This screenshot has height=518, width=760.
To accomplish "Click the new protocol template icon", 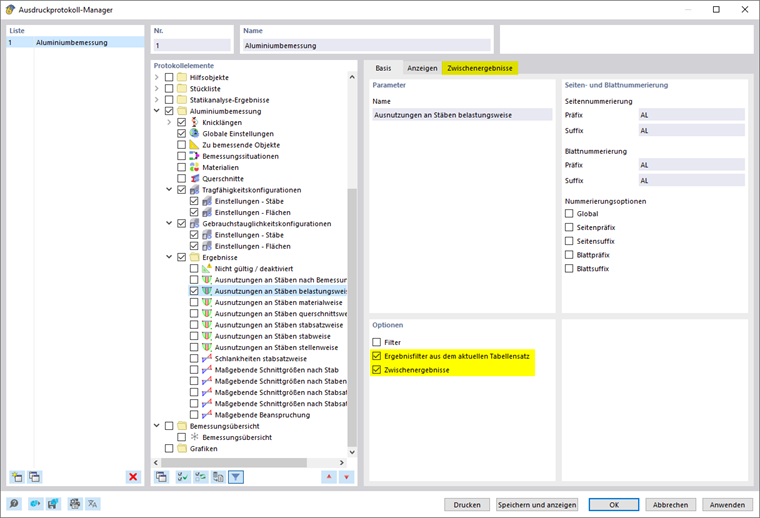I will [17, 477].
